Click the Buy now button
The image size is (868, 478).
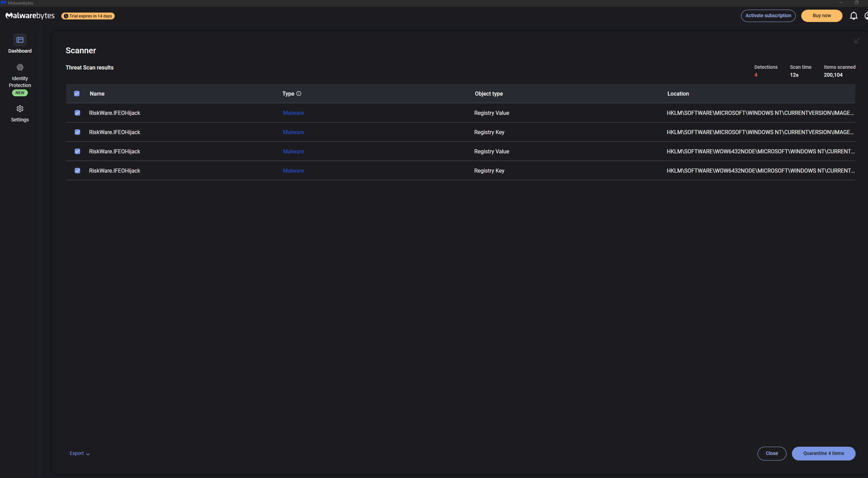pos(822,16)
